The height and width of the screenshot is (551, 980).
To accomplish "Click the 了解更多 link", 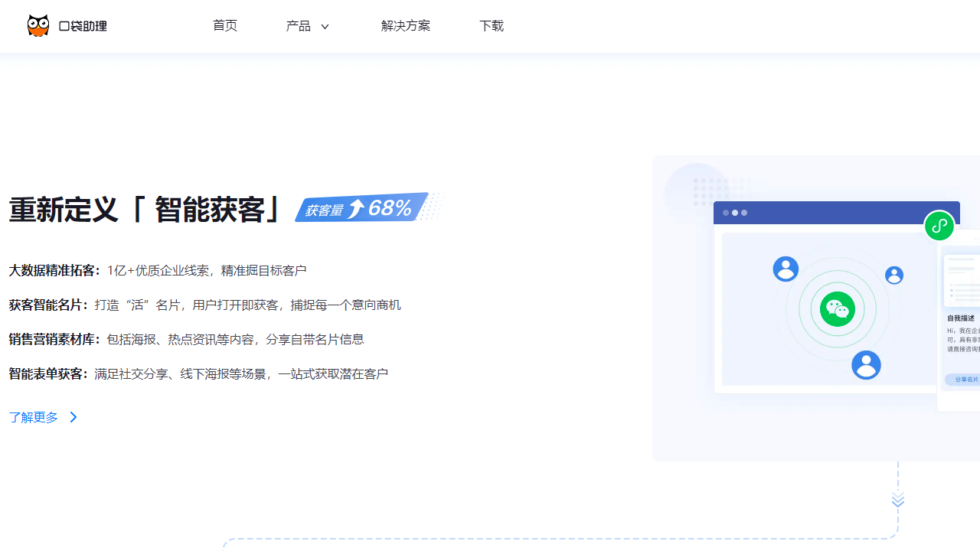I will click(x=33, y=417).
